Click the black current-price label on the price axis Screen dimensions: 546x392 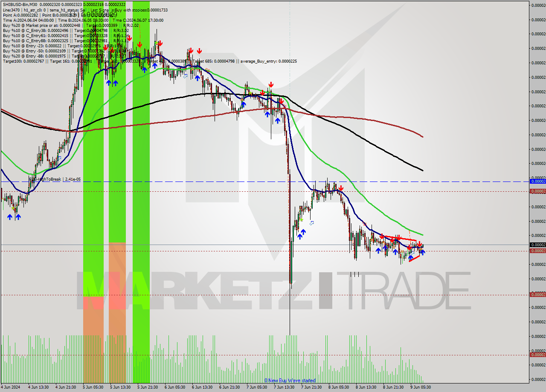pyautogui.click(x=537, y=245)
